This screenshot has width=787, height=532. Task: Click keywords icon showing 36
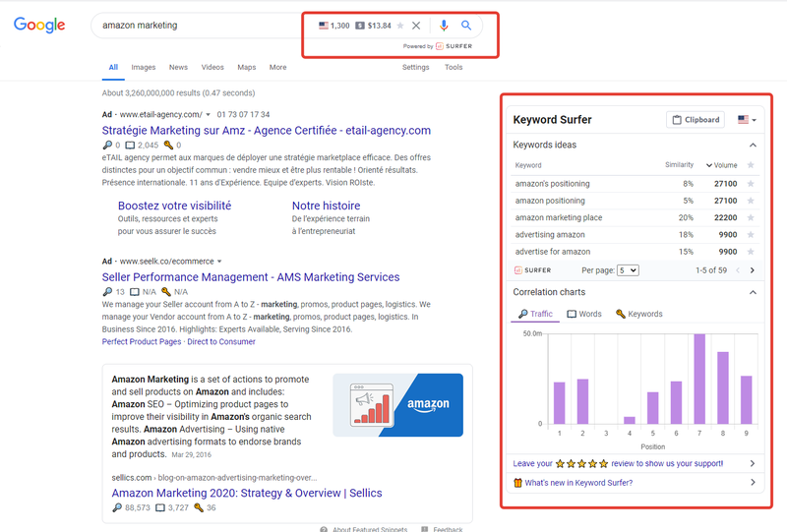tap(199, 507)
